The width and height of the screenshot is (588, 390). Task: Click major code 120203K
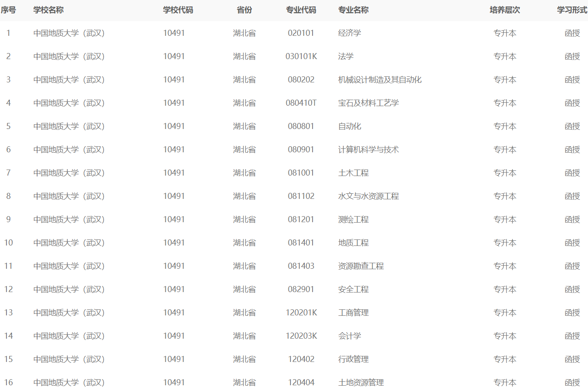click(x=301, y=336)
